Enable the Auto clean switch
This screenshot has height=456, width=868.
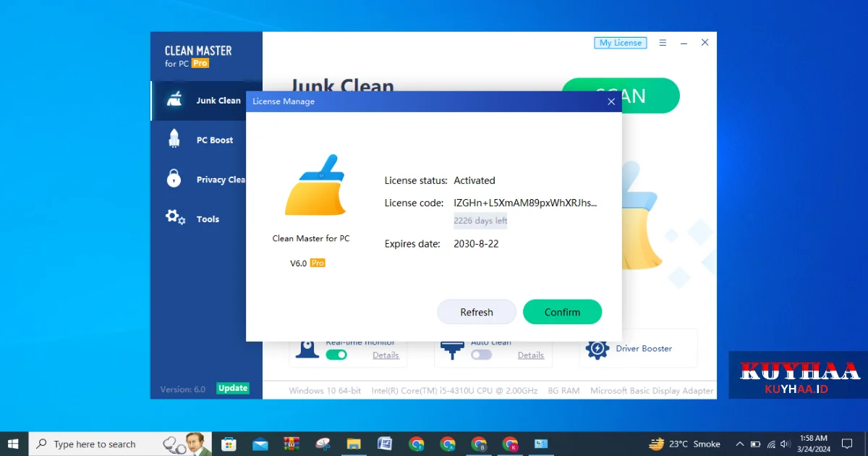coord(481,355)
